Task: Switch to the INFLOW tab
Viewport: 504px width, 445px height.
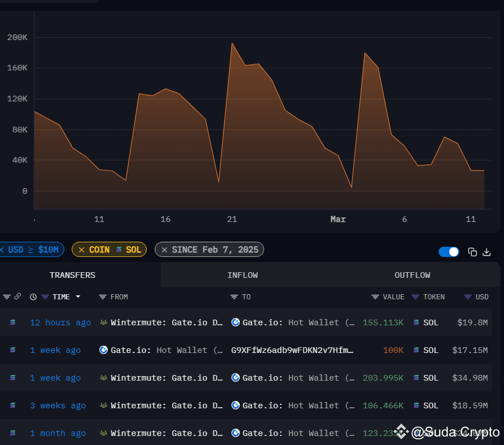Action: pos(243,275)
